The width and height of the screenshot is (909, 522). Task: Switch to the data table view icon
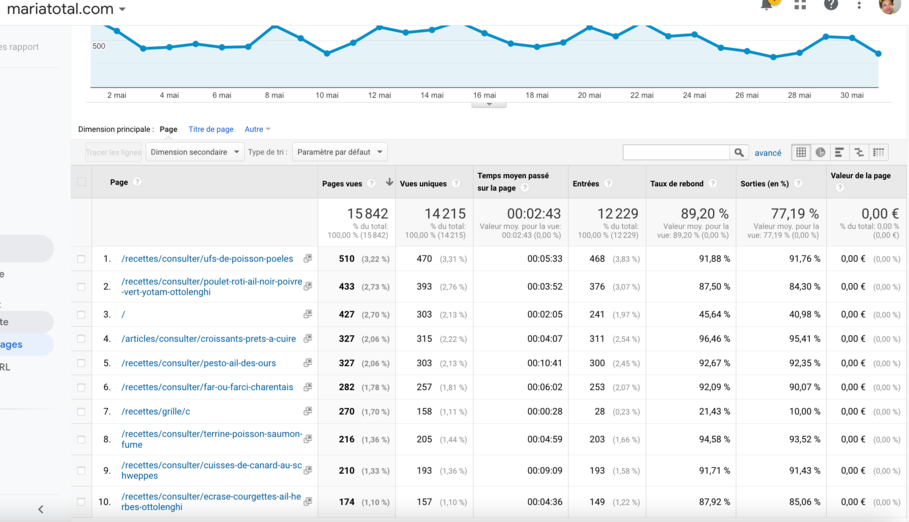click(x=801, y=152)
